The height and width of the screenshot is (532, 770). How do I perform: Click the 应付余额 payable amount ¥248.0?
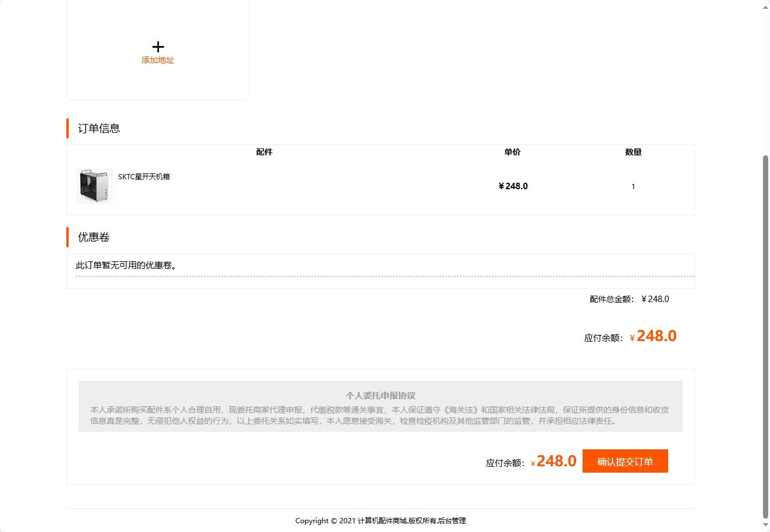[630, 336]
